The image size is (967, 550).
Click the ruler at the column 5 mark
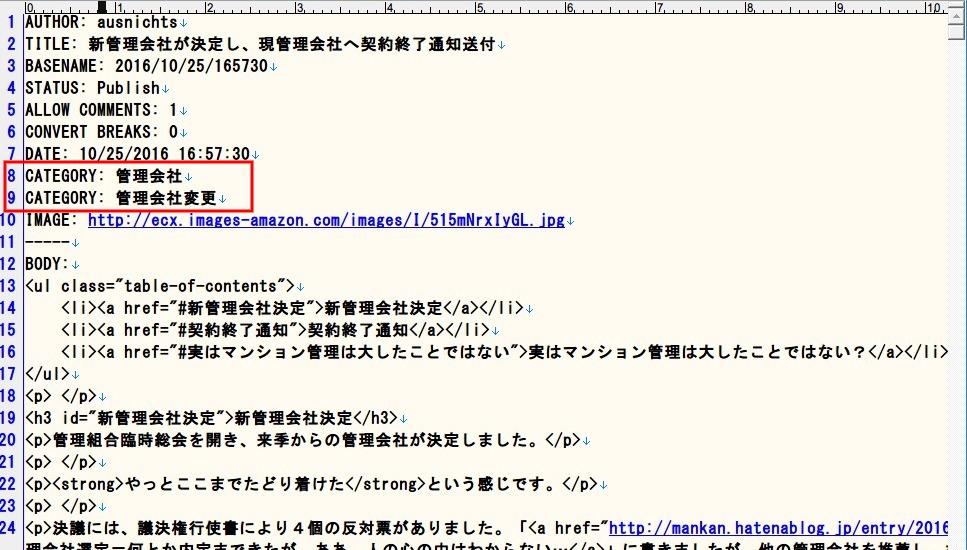[479, 7]
